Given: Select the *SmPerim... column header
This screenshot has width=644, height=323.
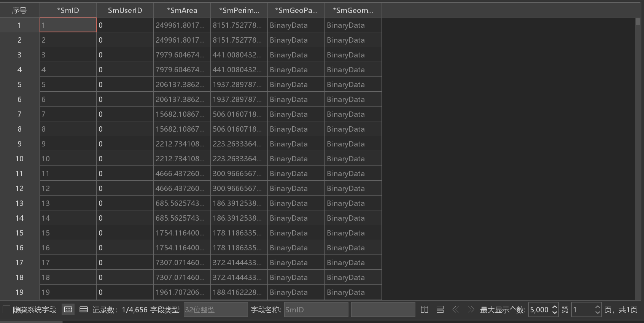Looking at the screenshot, I should click(239, 10).
